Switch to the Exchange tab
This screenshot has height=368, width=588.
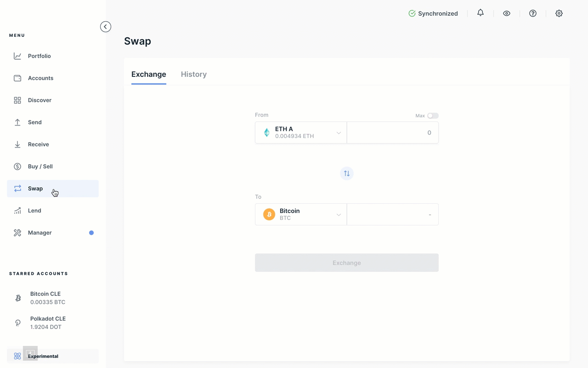click(x=149, y=74)
